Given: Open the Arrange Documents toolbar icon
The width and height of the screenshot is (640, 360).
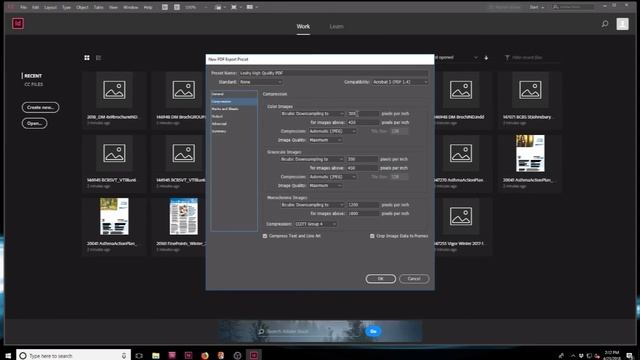Looking at the screenshot, I should (x=251, y=7).
